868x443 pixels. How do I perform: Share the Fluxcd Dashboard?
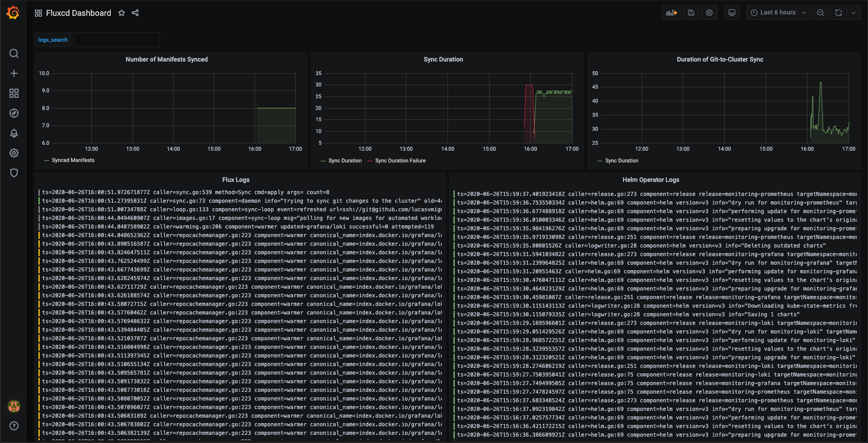pos(135,13)
